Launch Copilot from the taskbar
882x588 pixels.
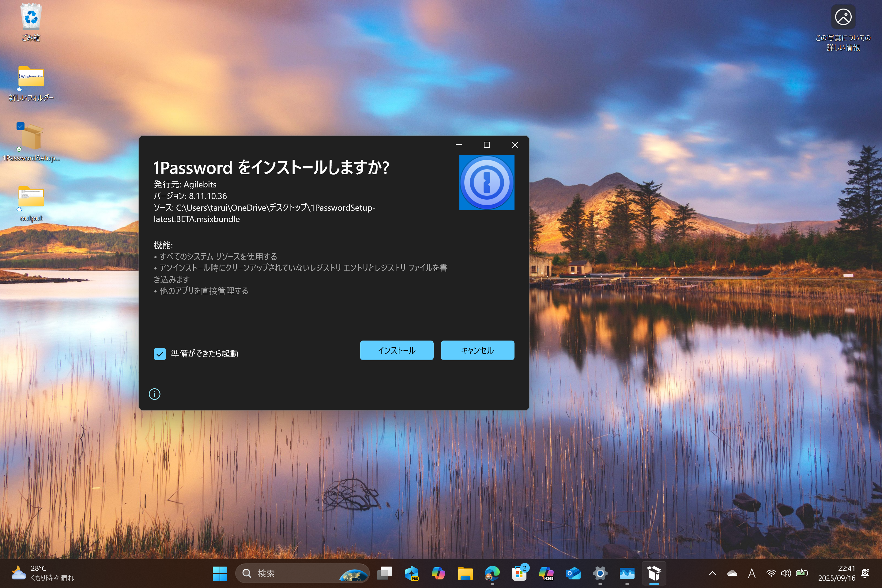pos(439,573)
